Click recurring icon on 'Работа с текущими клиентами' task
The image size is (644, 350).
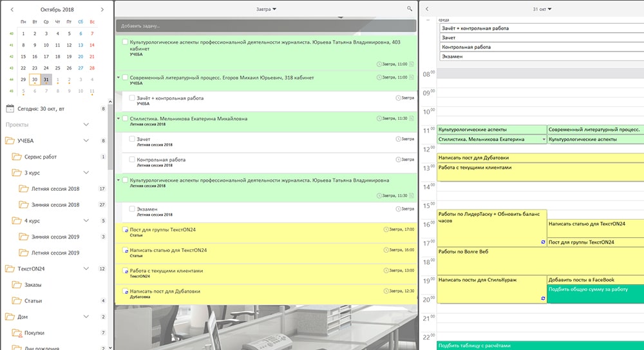pyautogui.click(x=126, y=271)
